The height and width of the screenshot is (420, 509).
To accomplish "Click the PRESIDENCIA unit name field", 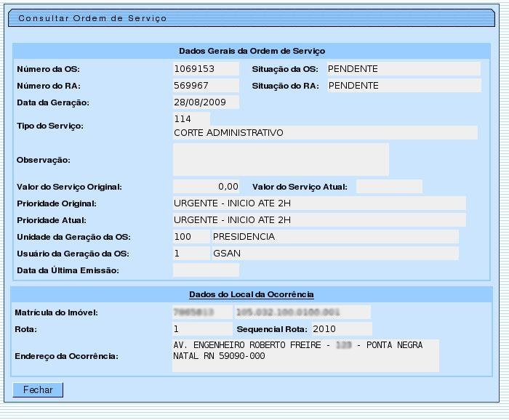I will point(334,237).
